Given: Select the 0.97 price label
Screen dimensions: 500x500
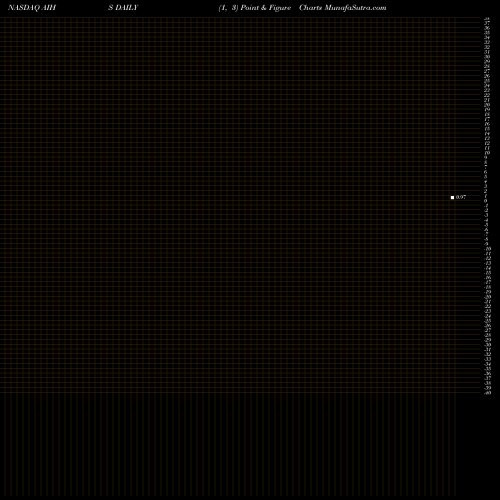Looking at the screenshot, I should [461, 197].
